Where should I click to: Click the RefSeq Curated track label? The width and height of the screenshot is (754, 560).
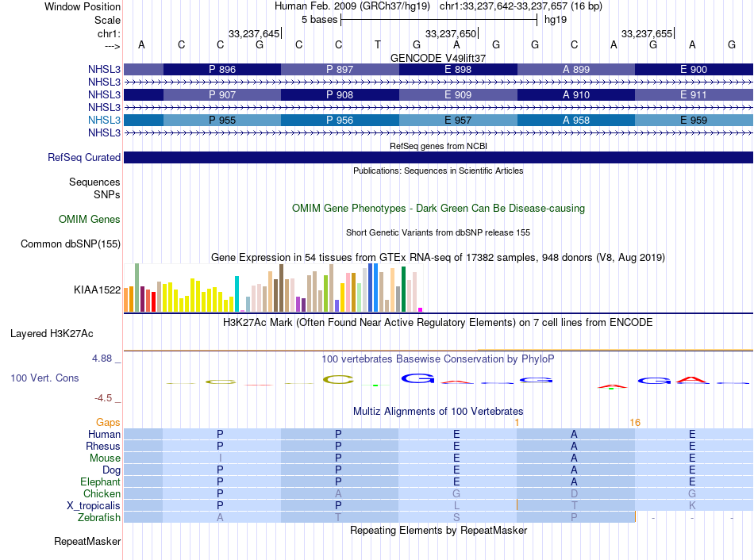[x=84, y=157]
